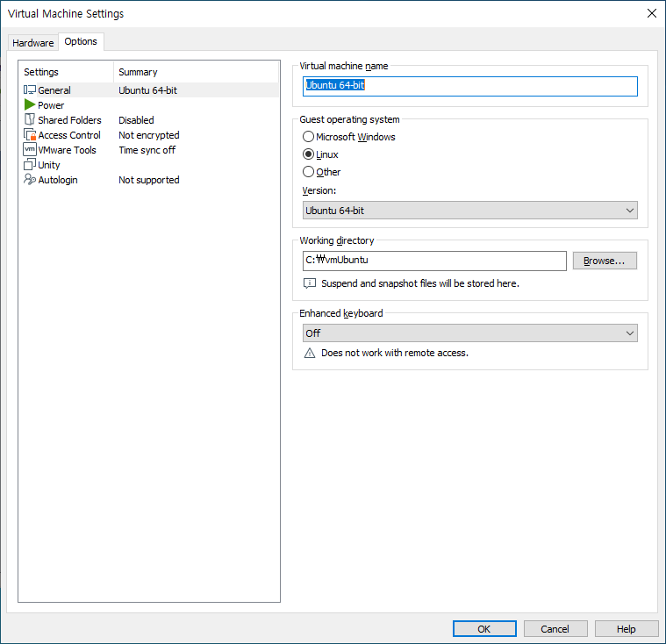Click the Working directory path field
This screenshot has width=666, height=644.
(x=434, y=261)
